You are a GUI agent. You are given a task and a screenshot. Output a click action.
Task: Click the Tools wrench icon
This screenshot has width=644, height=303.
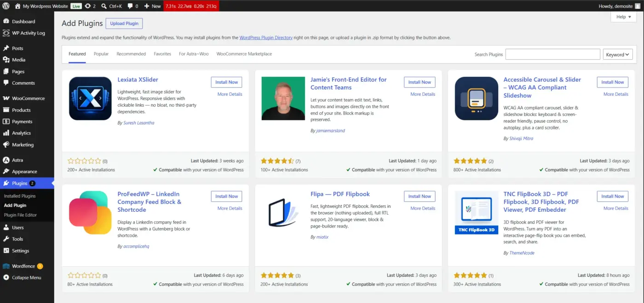[x=6, y=239]
